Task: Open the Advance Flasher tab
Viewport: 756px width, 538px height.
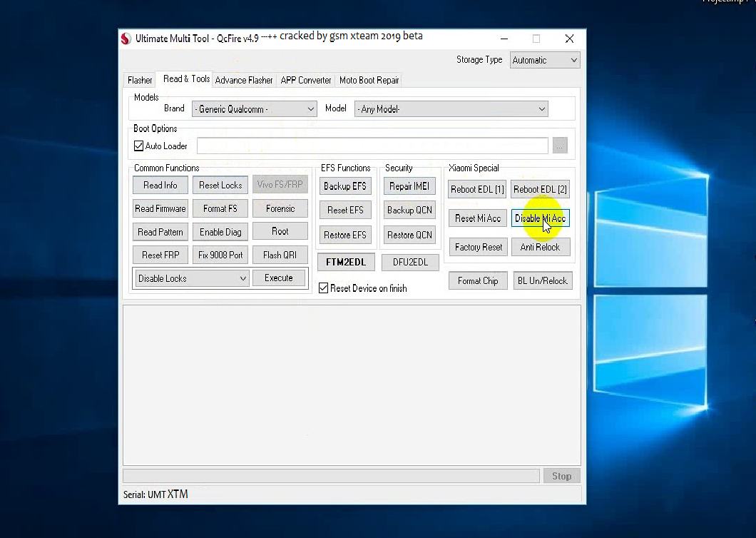Action: [x=243, y=80]
